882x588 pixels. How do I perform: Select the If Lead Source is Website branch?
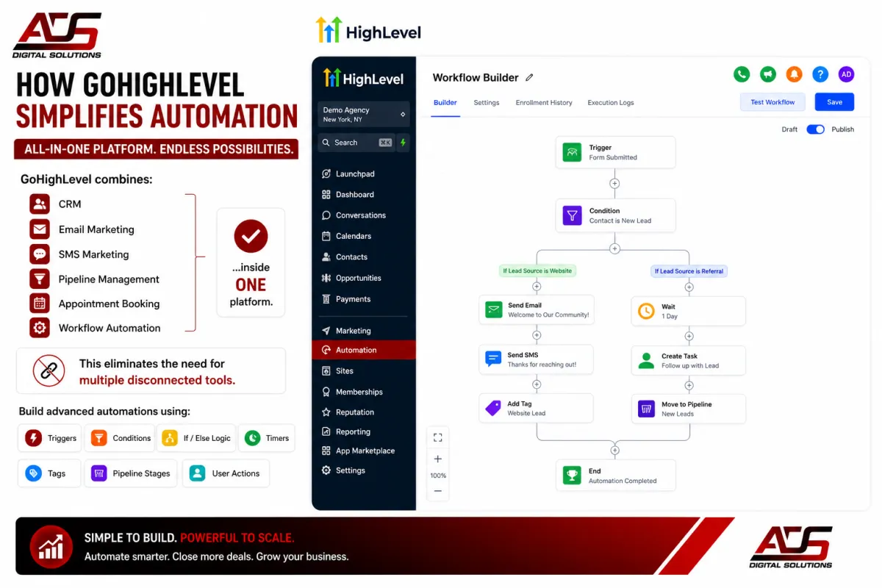[537, 270]
